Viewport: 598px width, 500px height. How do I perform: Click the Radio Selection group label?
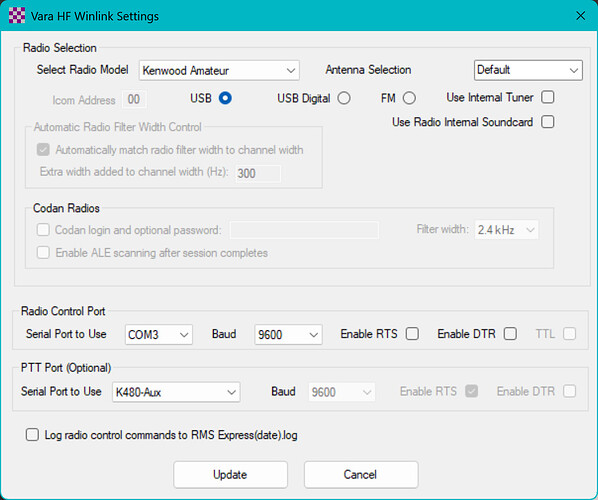(59, 48)
